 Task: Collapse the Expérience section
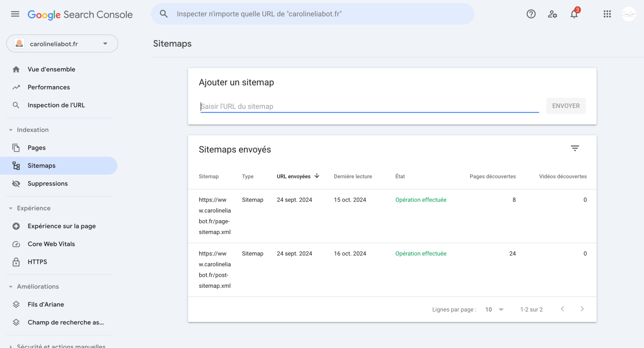pos(11,208)
